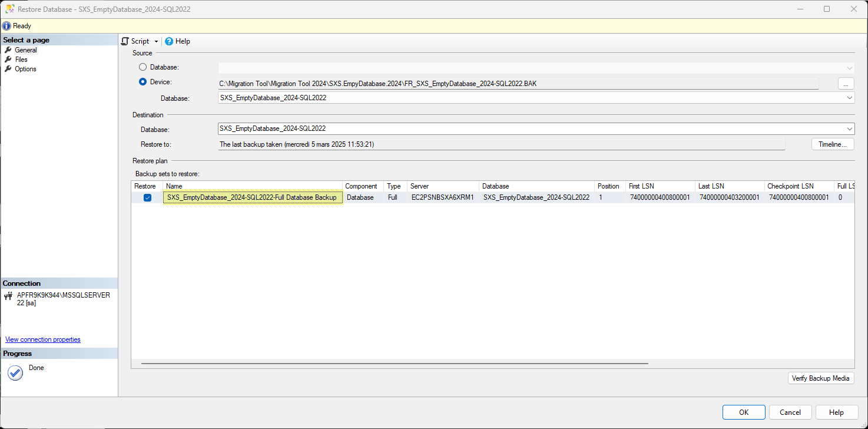Open View connection properties link
The height and width of the screenshot is (429, 868).
click(x=43, y=339)
